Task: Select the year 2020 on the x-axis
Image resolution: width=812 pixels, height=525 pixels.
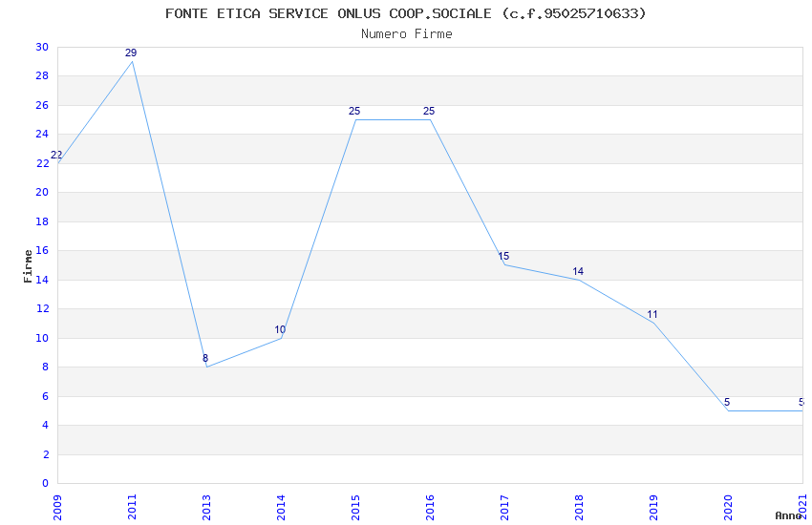Action: (x=729, y=508)
